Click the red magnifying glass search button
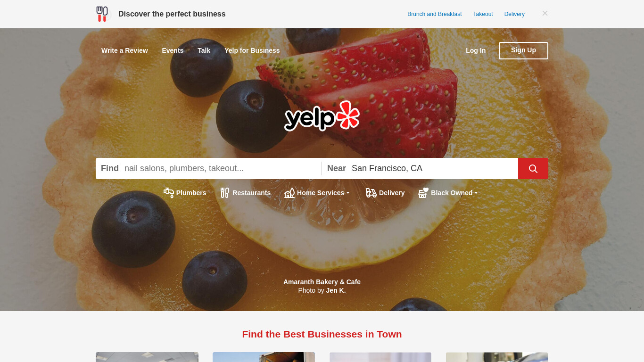Image resolution: width=644 pixels, height=362 pixels. [x=533, y=168]
